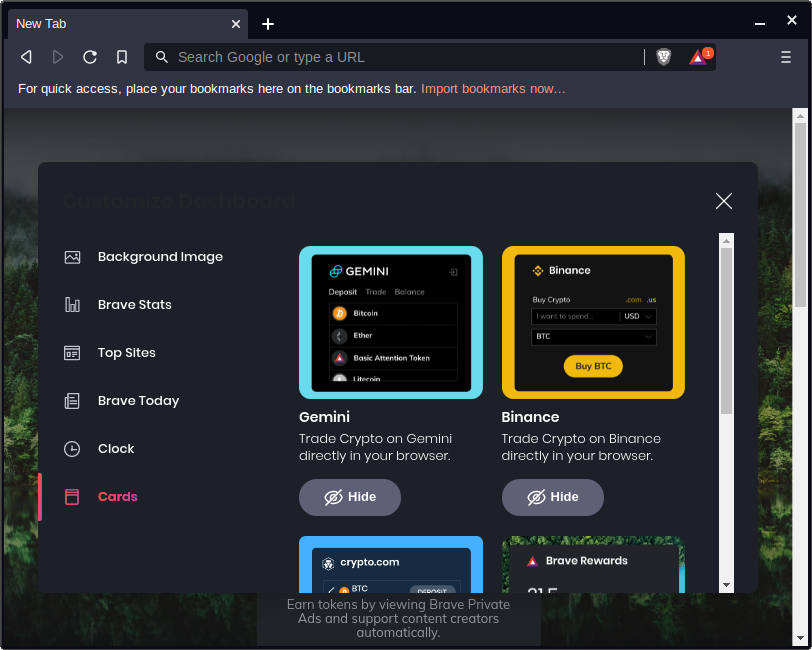Open a new tab with plus icon
The height and width of the screenshot is (650, 812).
[x=268, y=24]
